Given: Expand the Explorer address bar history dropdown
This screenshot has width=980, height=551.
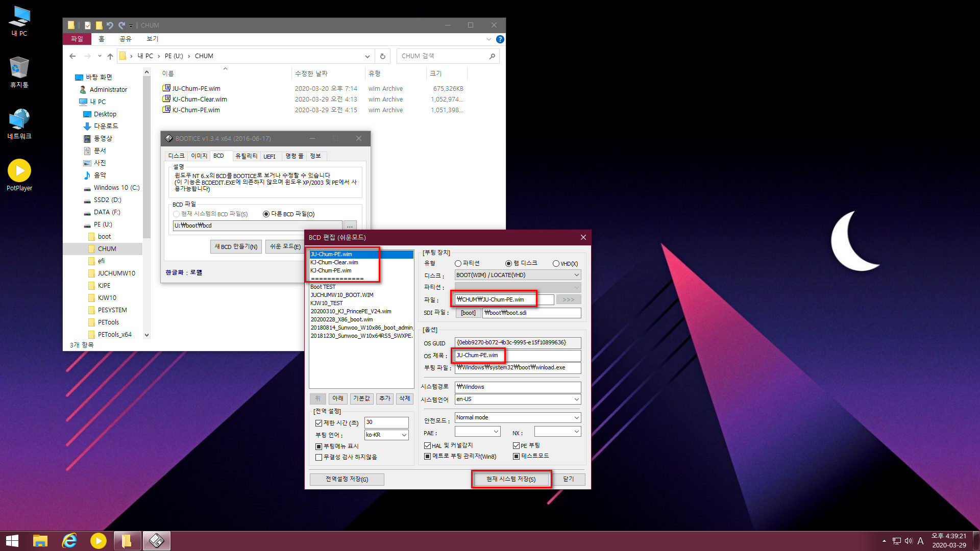Looking at the screenshot, I should [x=367, y=56].
